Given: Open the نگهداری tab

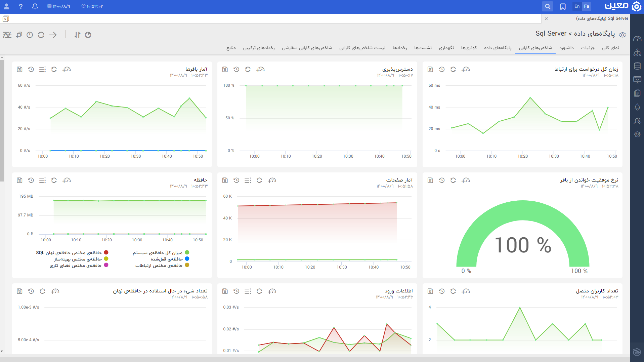Looking at the screenshot, I should click(446, 48).
